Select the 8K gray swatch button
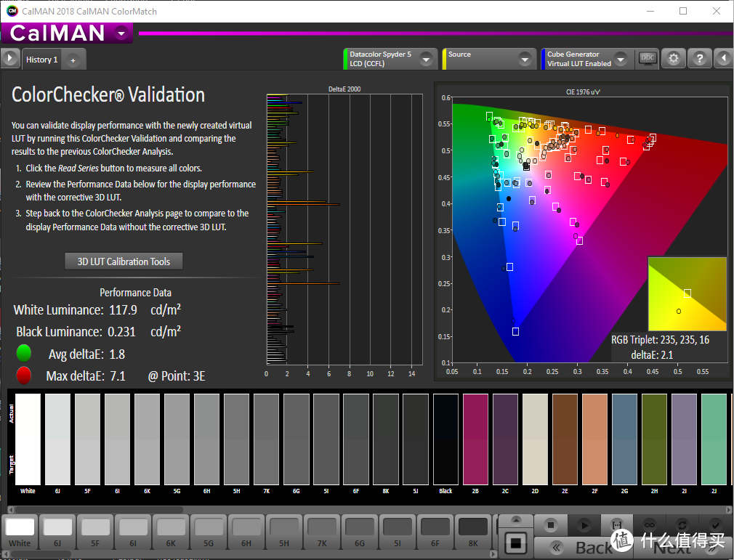Viewport: 734px width, 560px height. coord(473,532)
